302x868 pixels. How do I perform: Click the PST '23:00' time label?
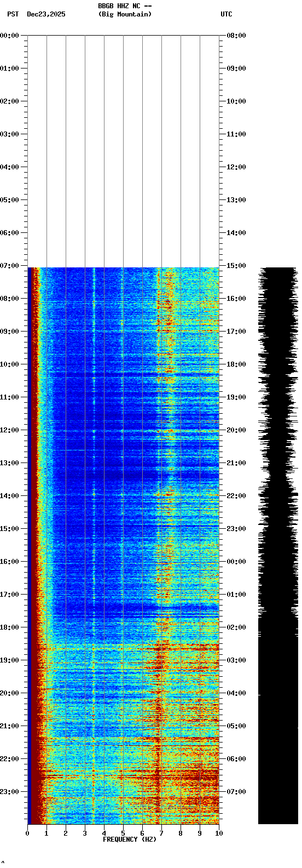point(9,792)
